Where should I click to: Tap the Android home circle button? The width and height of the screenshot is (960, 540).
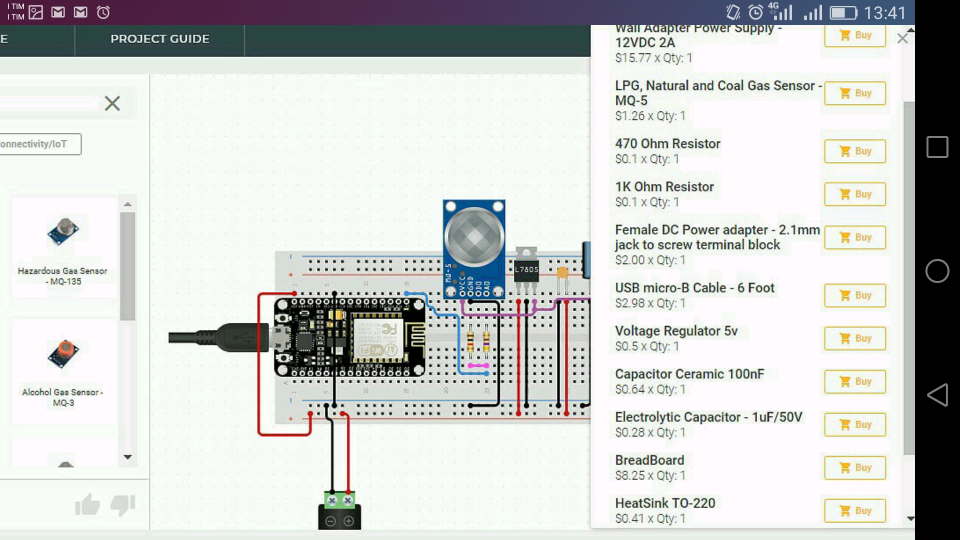(937, 271)
